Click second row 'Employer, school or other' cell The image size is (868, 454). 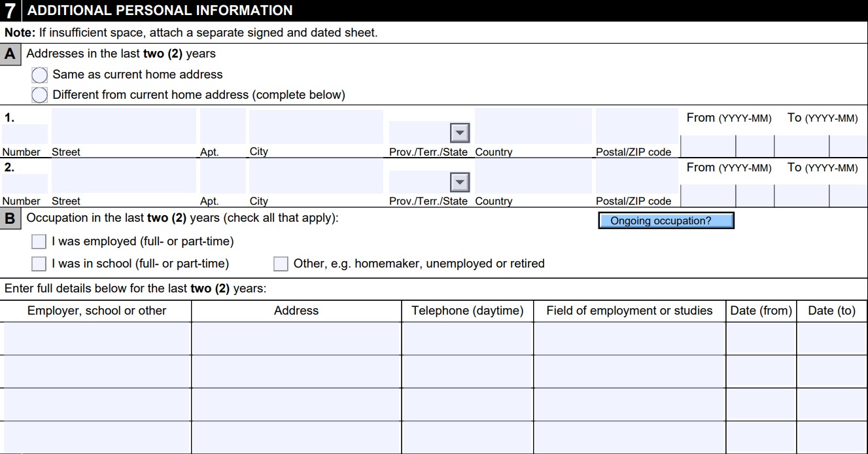click(97, 372)
